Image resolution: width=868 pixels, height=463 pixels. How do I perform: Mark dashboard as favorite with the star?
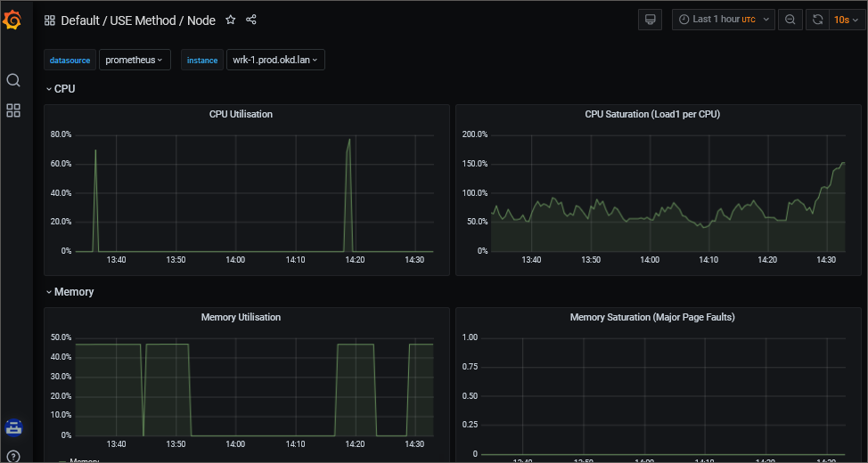click(x=231, y=20)
